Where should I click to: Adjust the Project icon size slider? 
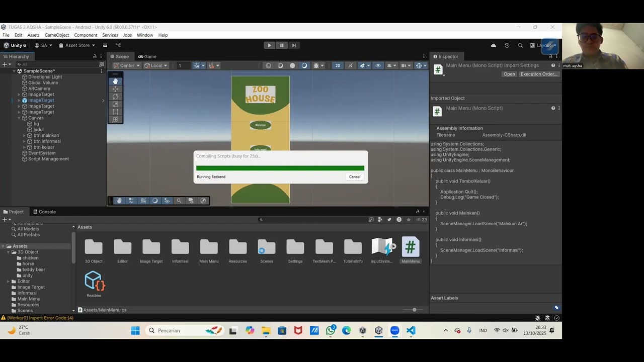tap(415, 310)
